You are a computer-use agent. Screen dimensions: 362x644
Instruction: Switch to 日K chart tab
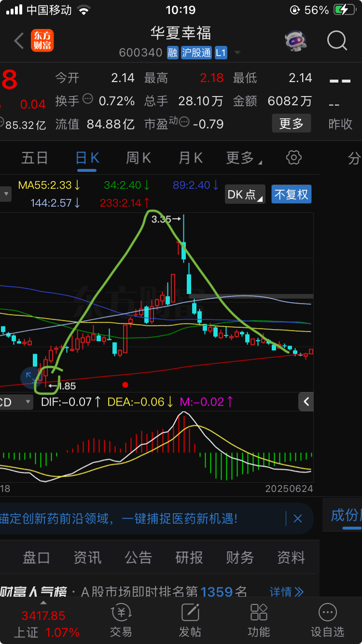pos(87,158)
